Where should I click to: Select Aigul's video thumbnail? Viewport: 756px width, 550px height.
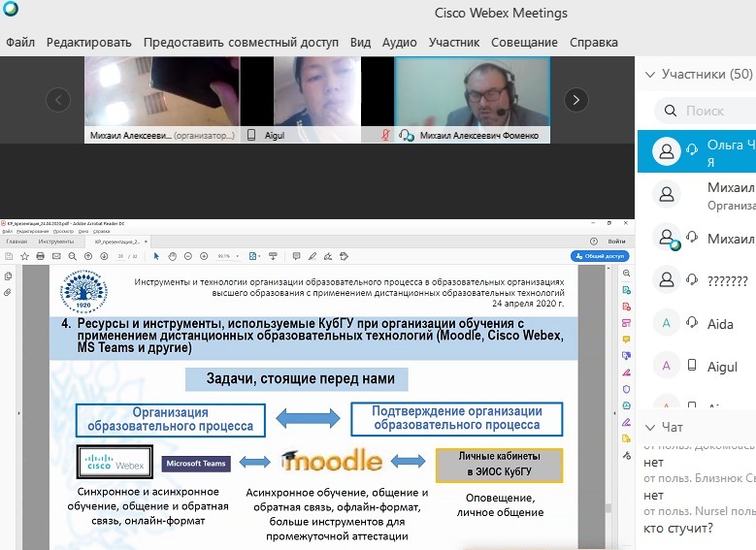point(317,100)
